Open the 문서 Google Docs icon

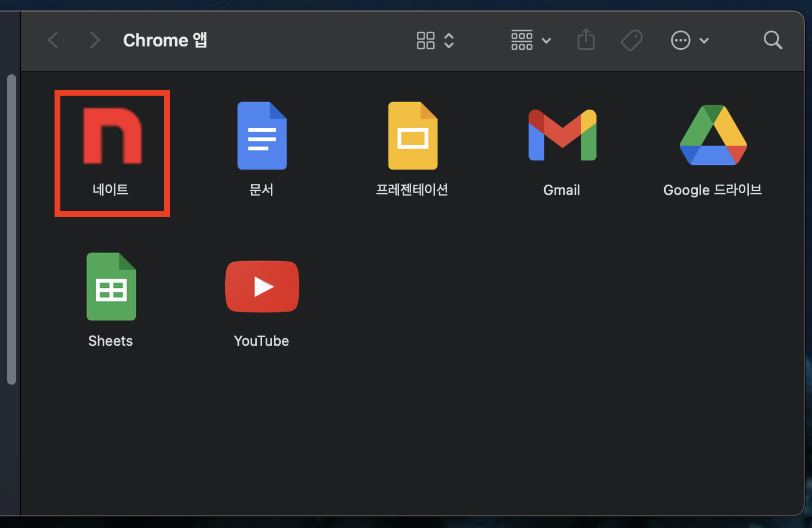point(262,136)
